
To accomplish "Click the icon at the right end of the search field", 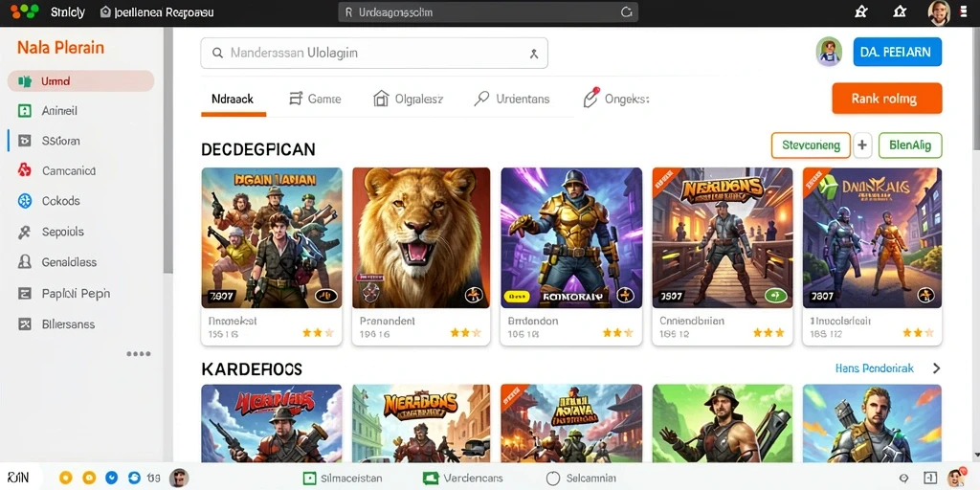I will pyautogui.click(x=534, y=54).
